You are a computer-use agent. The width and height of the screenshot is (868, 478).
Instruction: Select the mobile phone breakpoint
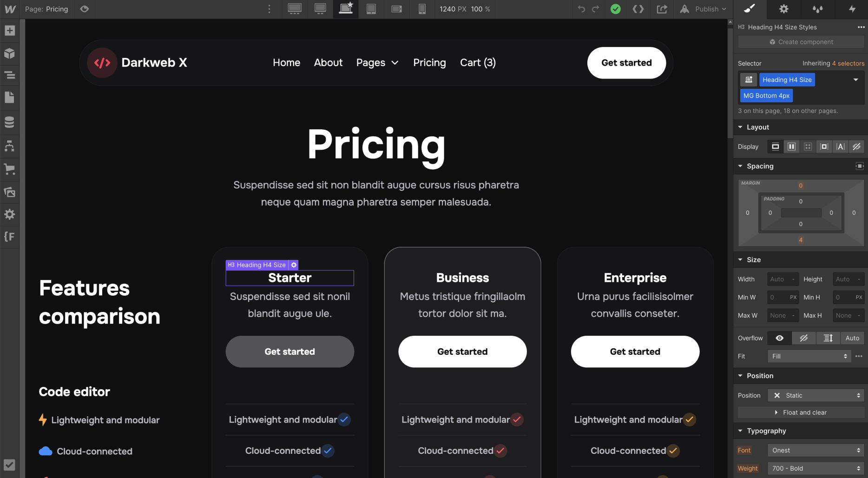coord(422,9)
